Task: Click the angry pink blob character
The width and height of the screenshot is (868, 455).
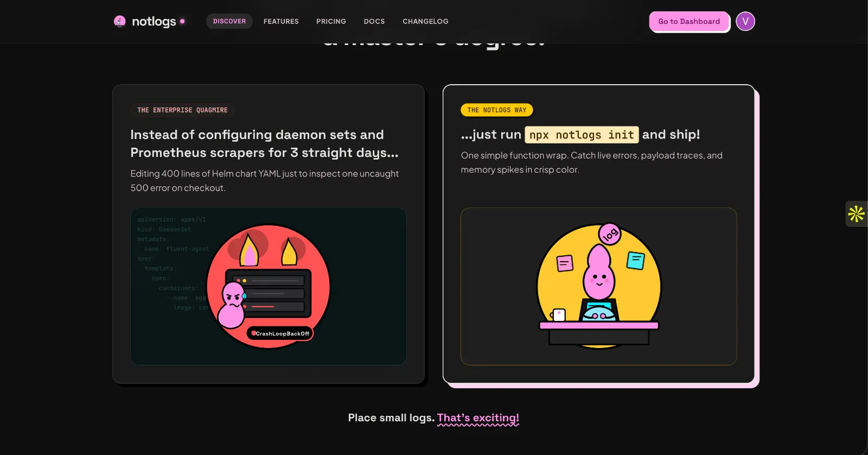Action: (x=232, y=305)
